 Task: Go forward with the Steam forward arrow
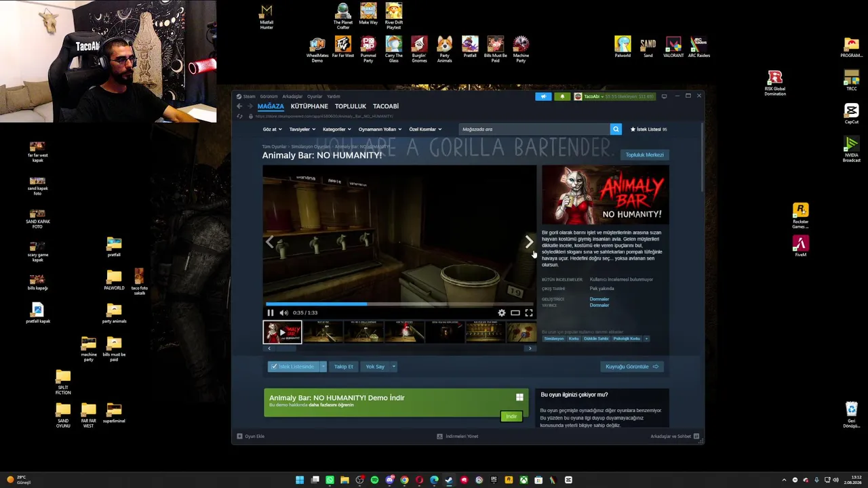[250, 106]
